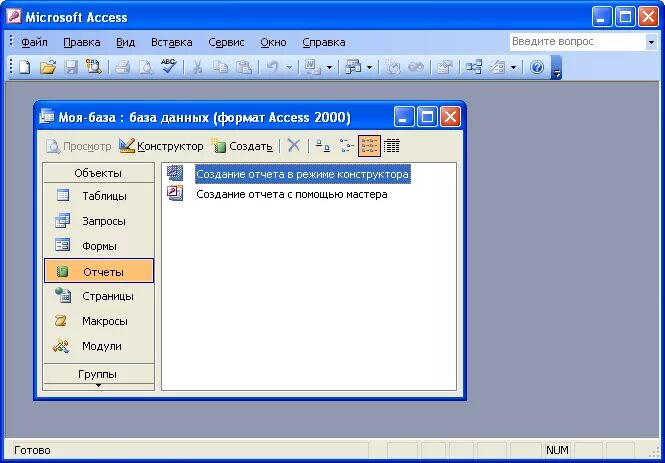Click the Cut scissors icon
This screenshot has width=665, height=463.
(x=197, y=67)
